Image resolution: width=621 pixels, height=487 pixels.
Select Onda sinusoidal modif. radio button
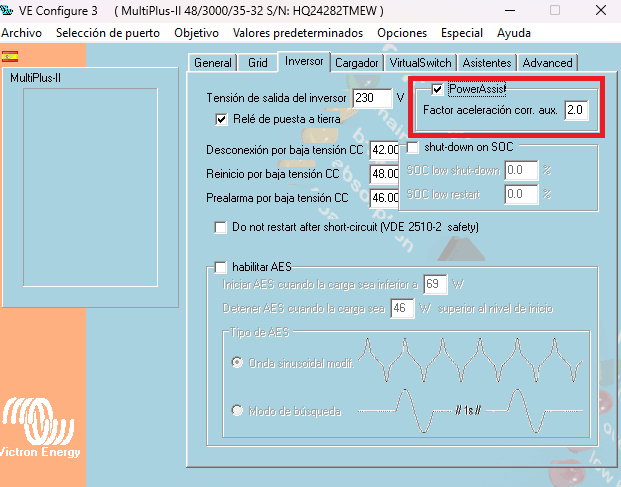tap(237, 362)
